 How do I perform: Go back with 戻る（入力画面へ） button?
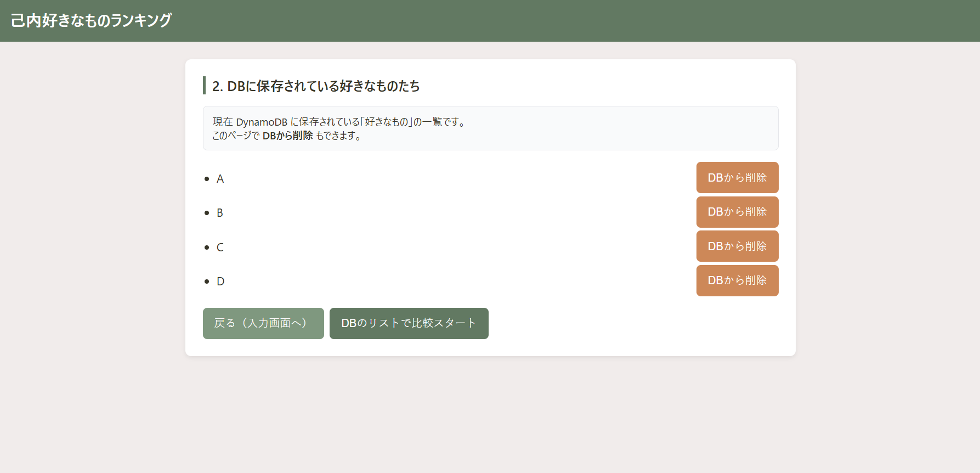(263, 323)
